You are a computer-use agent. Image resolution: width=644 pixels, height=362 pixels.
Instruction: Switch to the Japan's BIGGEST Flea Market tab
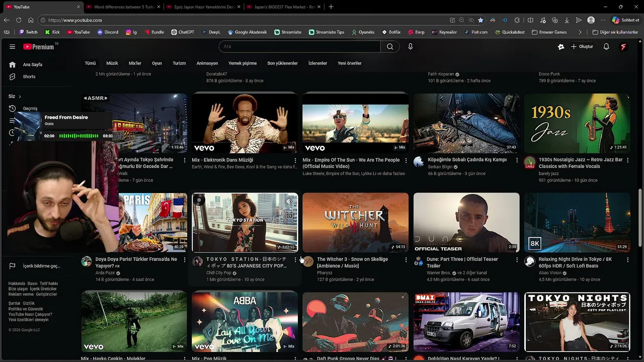click(284, 7)
